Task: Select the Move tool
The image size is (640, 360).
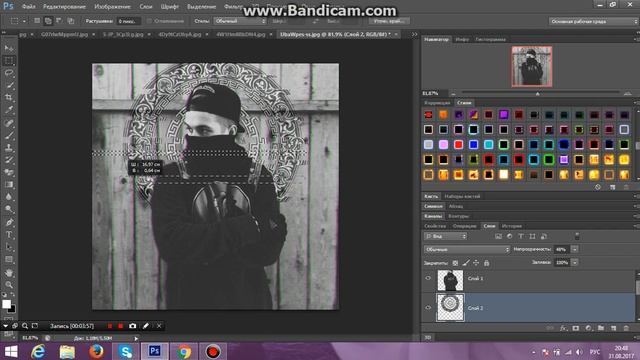Action: pos(9,48)
